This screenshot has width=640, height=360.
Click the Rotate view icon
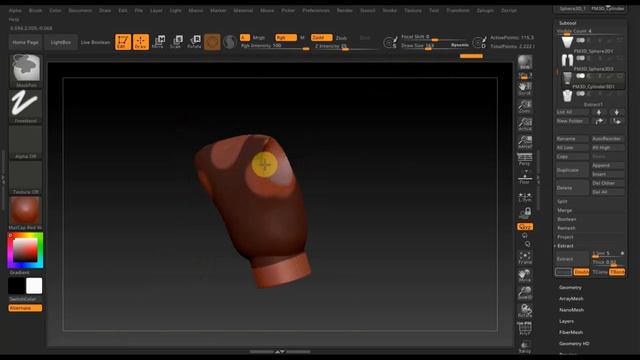525,311
